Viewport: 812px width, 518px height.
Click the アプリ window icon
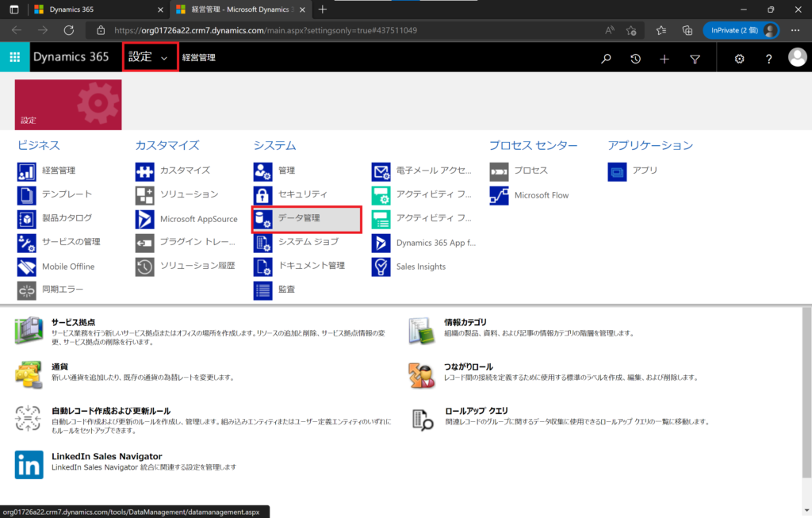617,171
